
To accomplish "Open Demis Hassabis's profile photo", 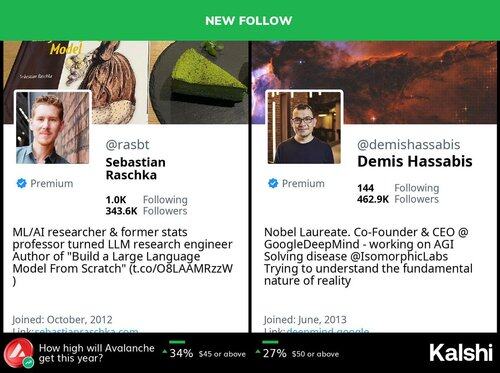I will (304, 127).
